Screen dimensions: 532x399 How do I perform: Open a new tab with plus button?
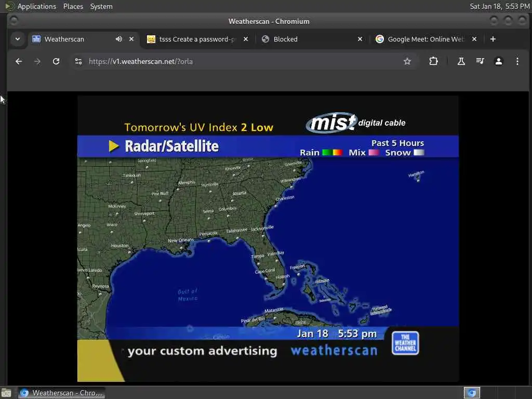pyautogui.click(x=493, y=39)
